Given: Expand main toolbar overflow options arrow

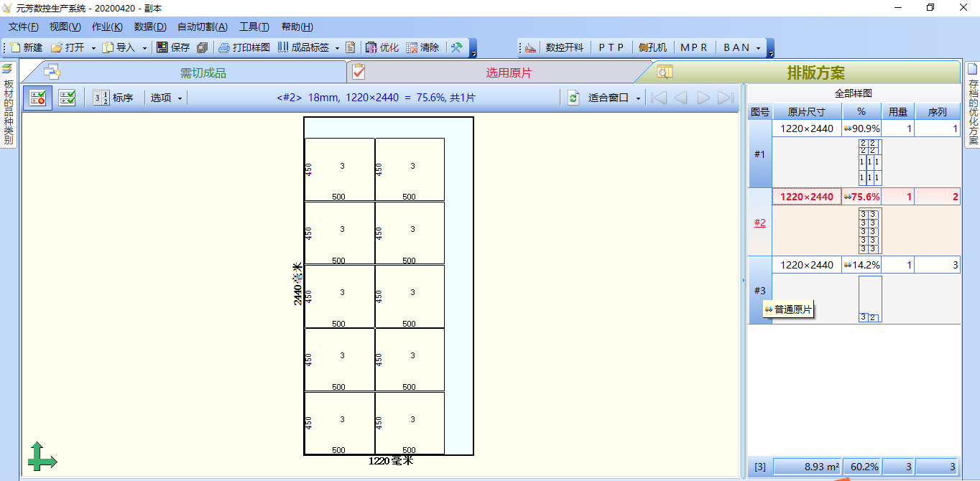Looking at the screenshot, I should coord(473,48).
